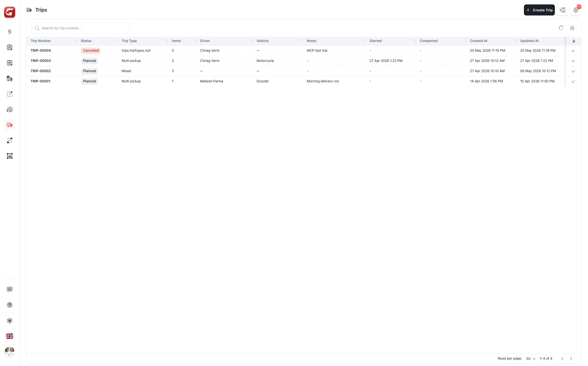
Task: Open the truck with clock icon
Action: pyautogui.click(x=10, y=79)
